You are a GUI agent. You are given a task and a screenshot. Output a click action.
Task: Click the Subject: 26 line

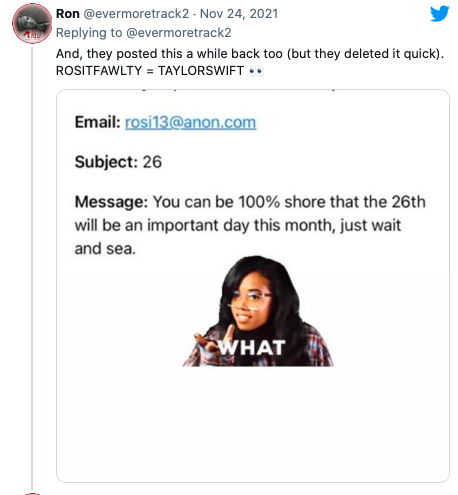click(x=118, y=162)
